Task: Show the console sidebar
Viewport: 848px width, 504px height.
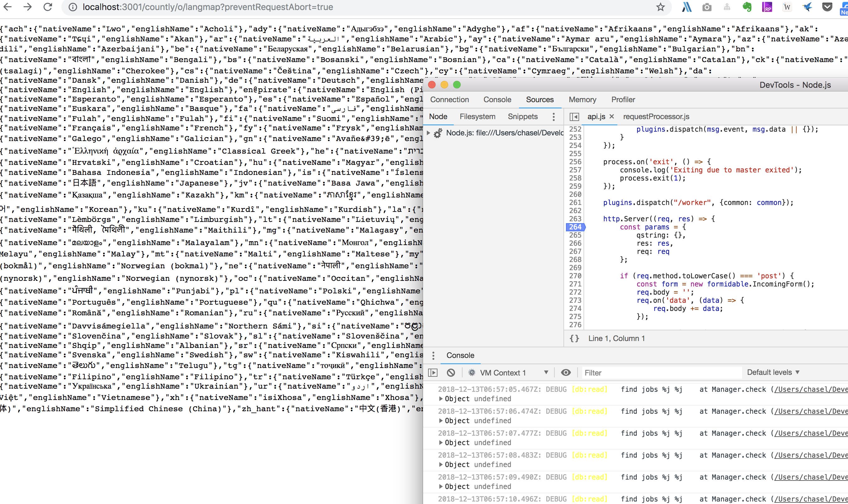Action: 433,373
